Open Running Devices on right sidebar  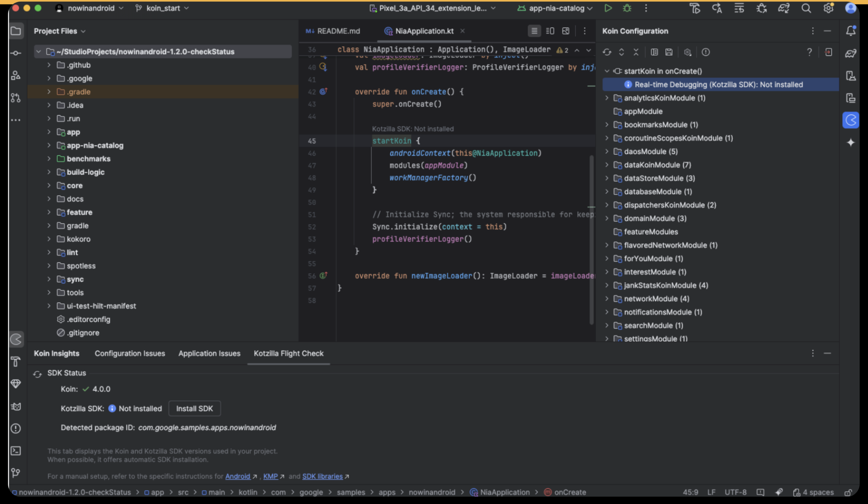click(x=850, y=98)
